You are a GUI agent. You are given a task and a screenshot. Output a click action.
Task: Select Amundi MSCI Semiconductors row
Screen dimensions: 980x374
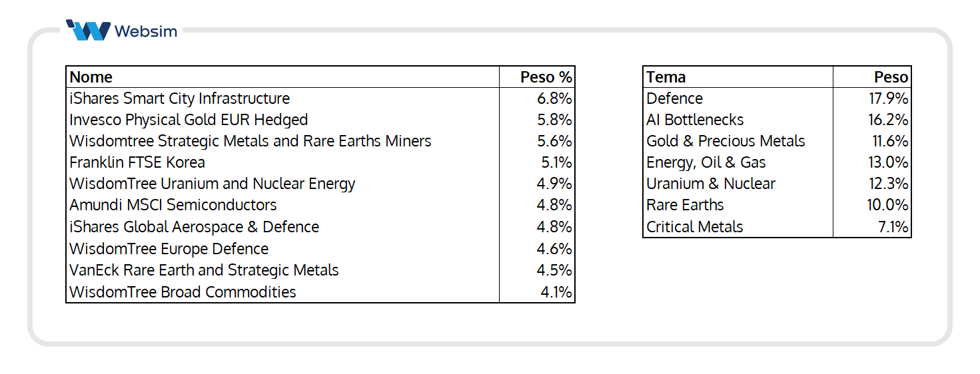(320, 205)
